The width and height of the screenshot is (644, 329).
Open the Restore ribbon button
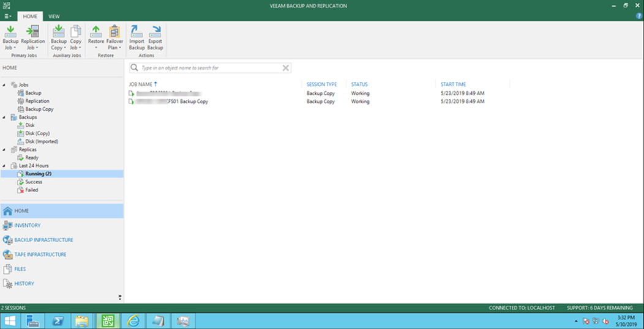95,38
